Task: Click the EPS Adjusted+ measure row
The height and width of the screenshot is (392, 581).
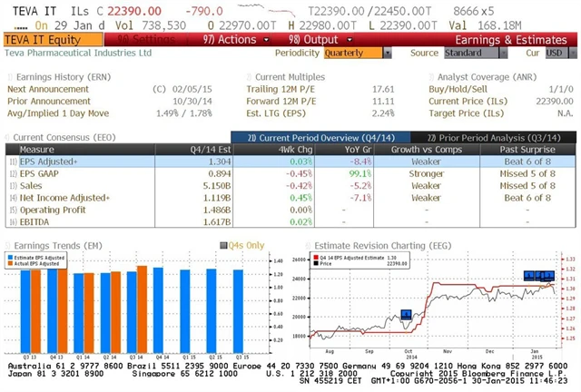Action: coord(54,160)
